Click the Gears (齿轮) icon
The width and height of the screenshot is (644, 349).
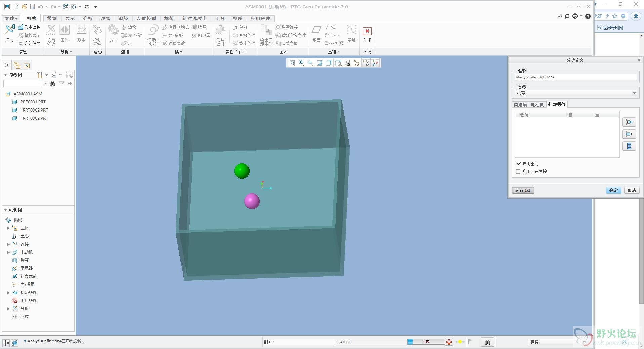(113, 33)
